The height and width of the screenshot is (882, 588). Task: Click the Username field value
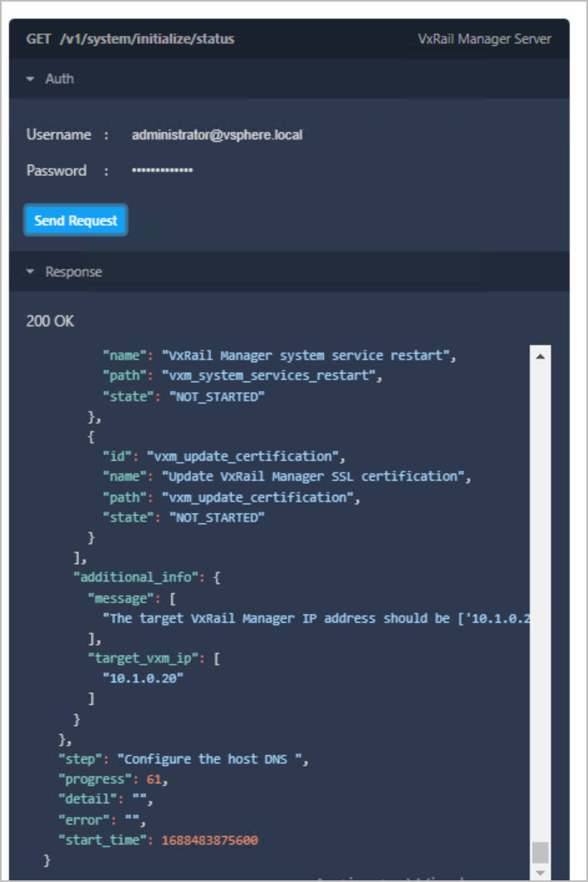coord(217,135)
